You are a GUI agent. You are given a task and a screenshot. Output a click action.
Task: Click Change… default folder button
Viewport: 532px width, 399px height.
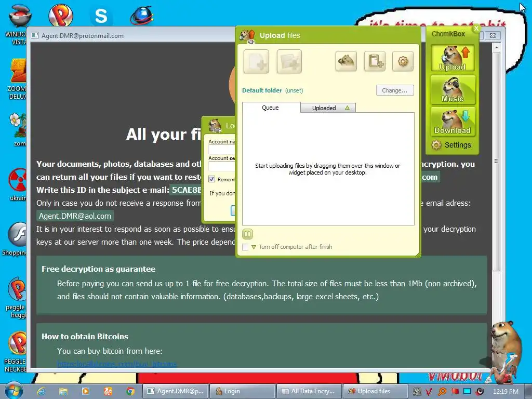395,90
